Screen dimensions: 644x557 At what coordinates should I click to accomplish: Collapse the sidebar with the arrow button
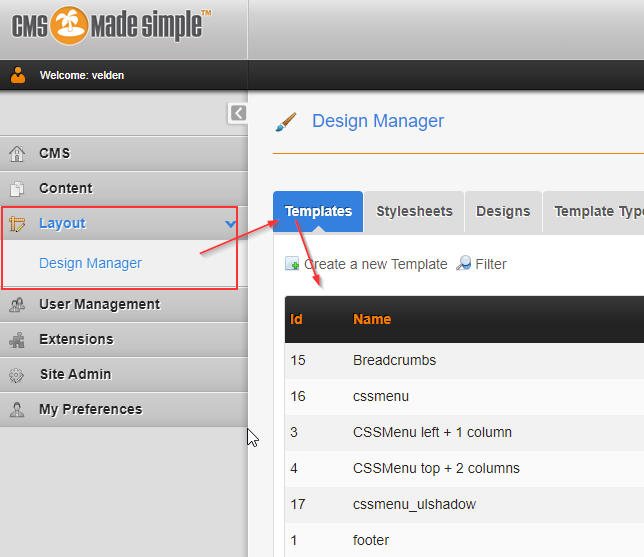click(237, 113)
